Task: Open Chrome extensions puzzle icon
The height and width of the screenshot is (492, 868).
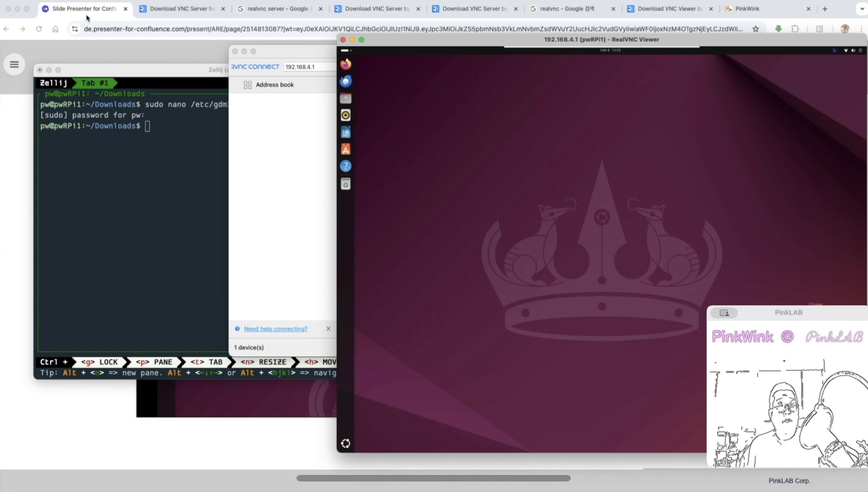Action: 795,29
